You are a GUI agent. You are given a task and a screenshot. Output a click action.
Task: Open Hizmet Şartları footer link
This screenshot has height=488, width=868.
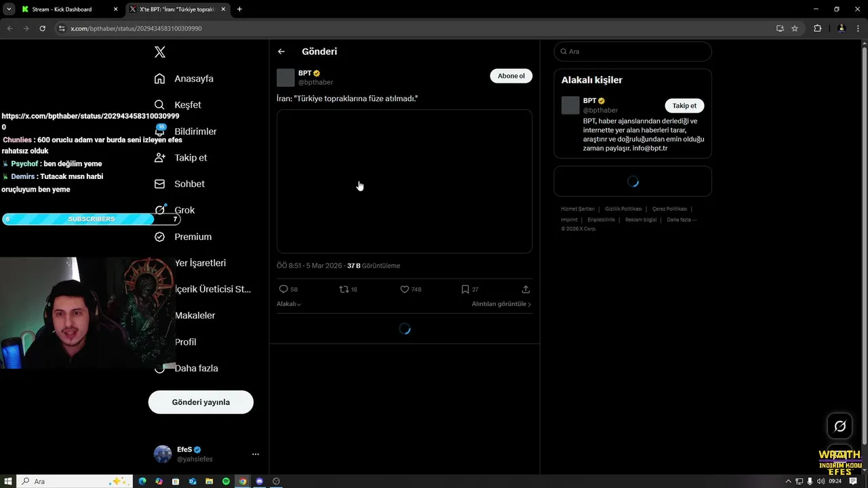[578, 209]
